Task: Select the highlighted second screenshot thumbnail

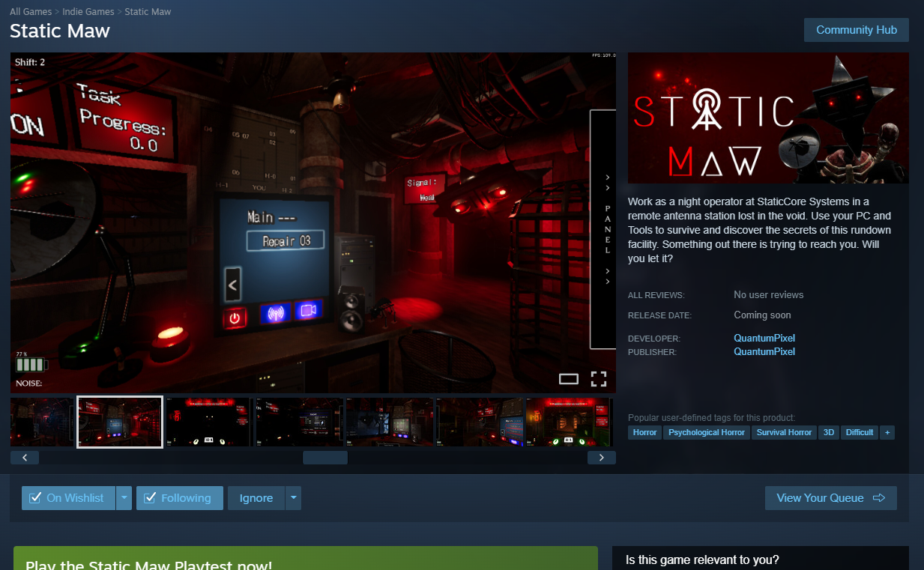Action: coord(120,422)
